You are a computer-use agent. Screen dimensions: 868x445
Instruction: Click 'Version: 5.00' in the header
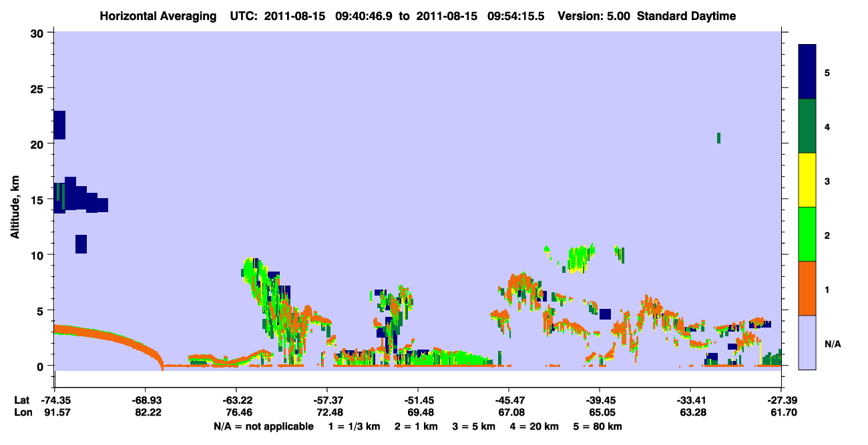[x=595, y=16]
